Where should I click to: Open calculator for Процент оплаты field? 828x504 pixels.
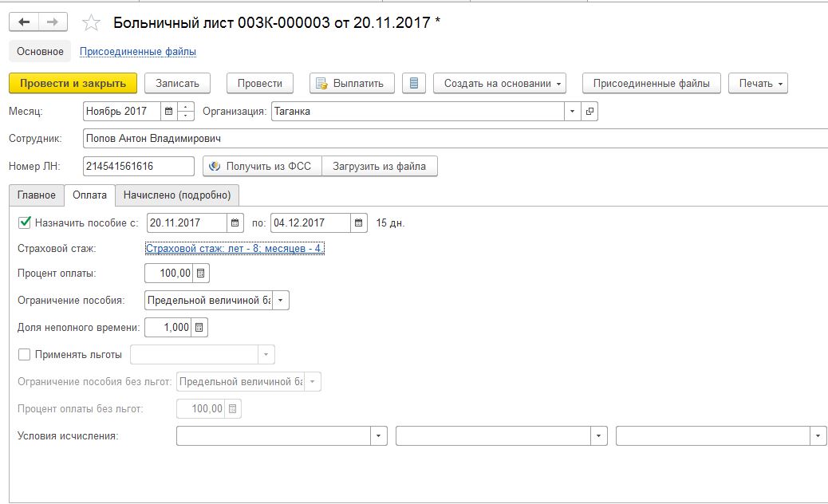coord(201,274)
